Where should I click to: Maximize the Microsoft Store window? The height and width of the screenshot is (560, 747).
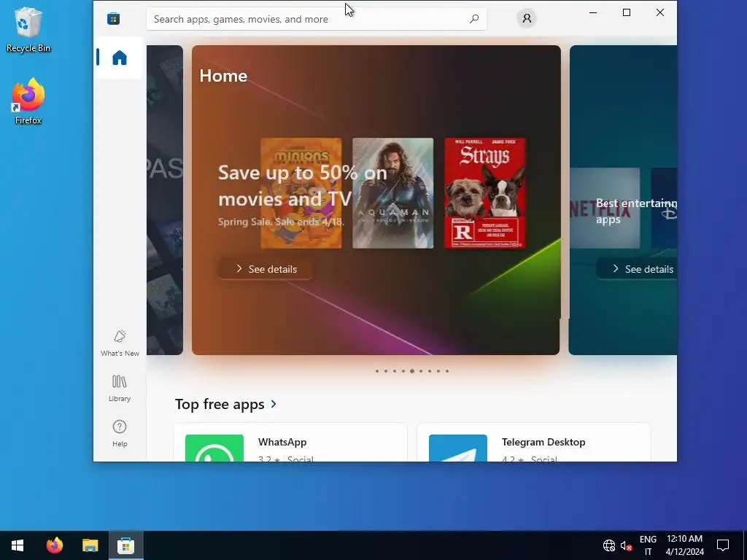point(627,13)
